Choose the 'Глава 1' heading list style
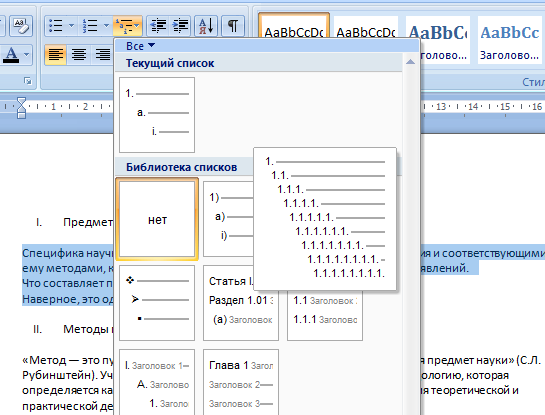The image size is (545, 415). [x=241, y=382]
